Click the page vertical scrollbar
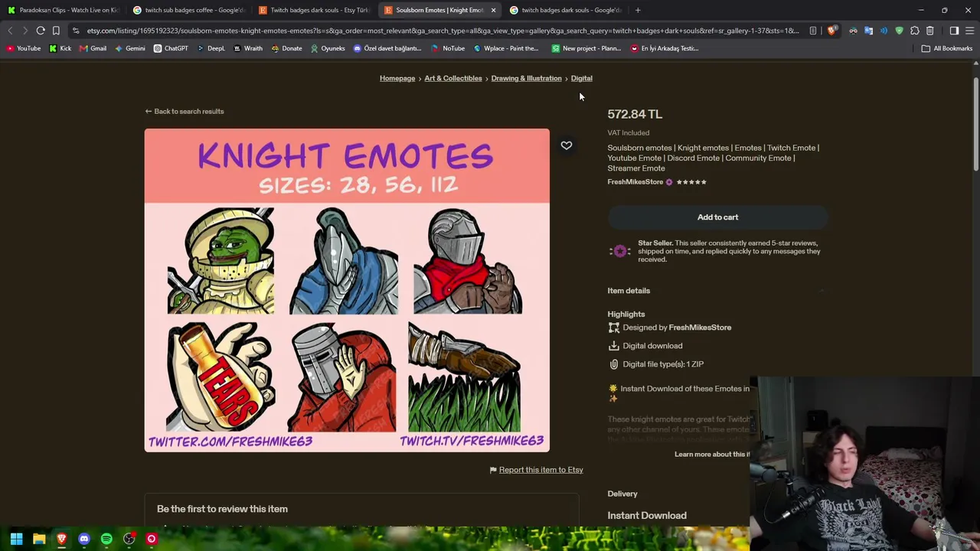Image resolution: width=980 pixels, height=551 pixels. click(975, 122)
